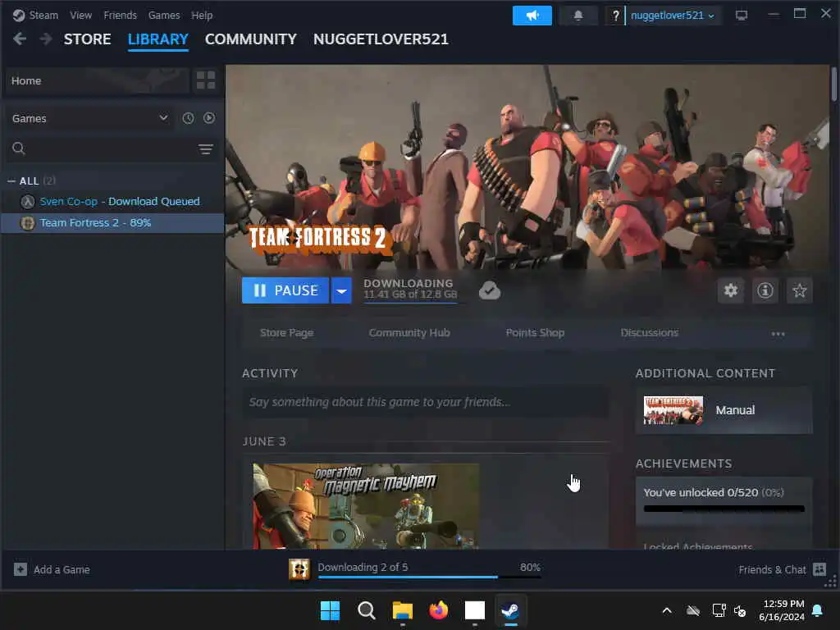Image resolution: width=840 pixels, height=630 pixels.
Task: Open the Community Hub link
Action: [409, 333]
